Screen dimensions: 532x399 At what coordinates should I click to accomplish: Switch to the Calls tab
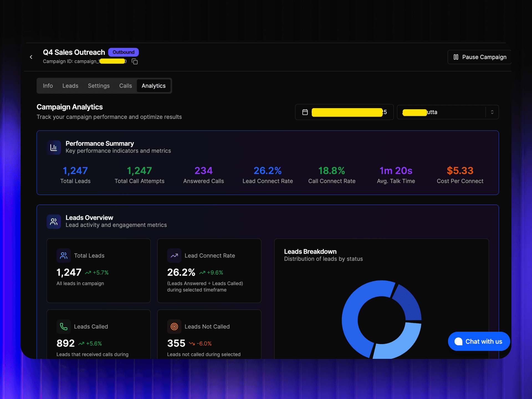(x=126, y=86)
